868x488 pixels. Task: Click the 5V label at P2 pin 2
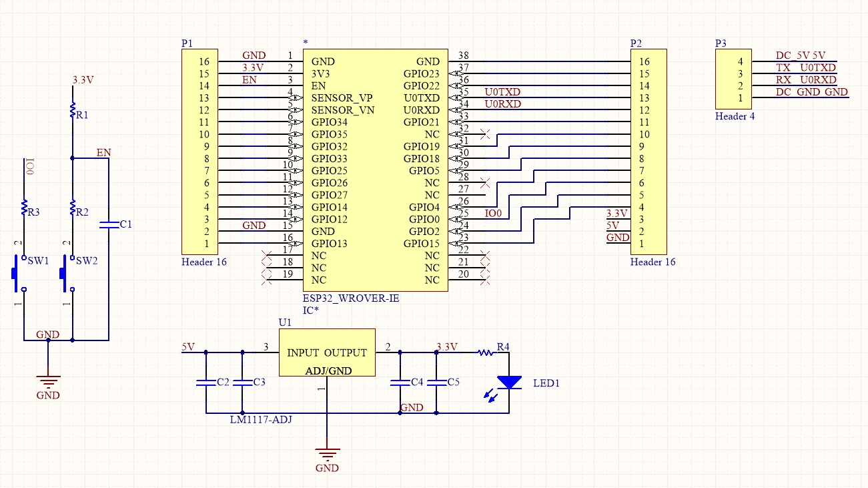point(613,225)
